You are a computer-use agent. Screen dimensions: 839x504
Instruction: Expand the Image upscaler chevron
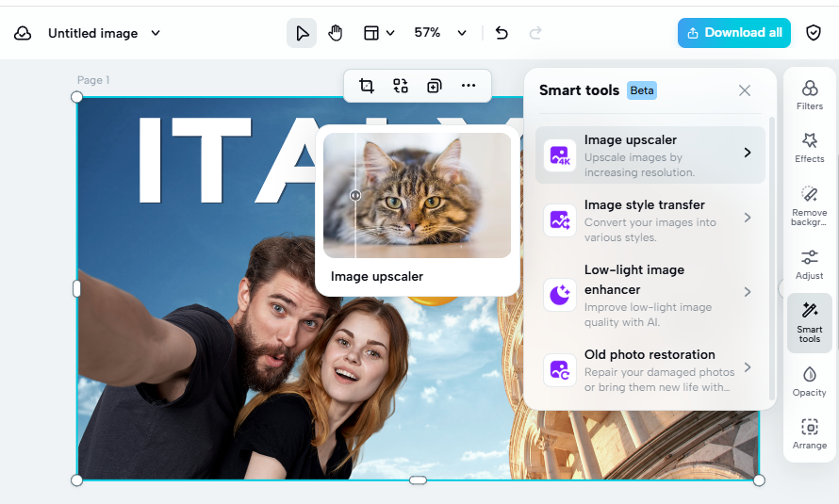pyautogui.click(x=748, y=153)
